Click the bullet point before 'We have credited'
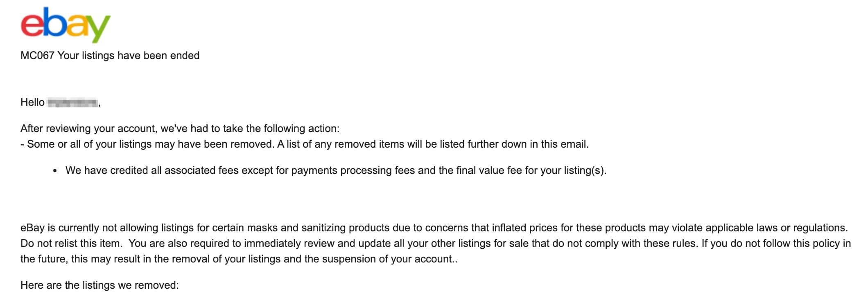The width and height of the screenshot is (868, 292). [x=55, y=171]
